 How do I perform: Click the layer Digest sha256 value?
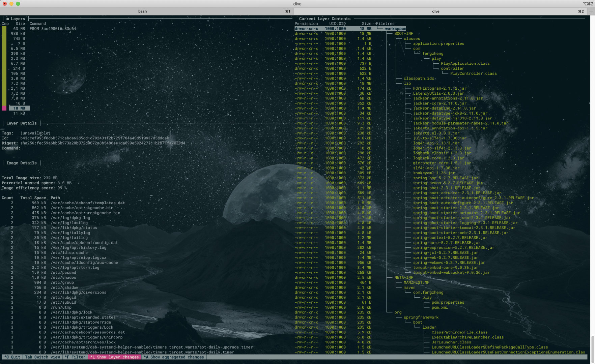[x=103, y=143]
